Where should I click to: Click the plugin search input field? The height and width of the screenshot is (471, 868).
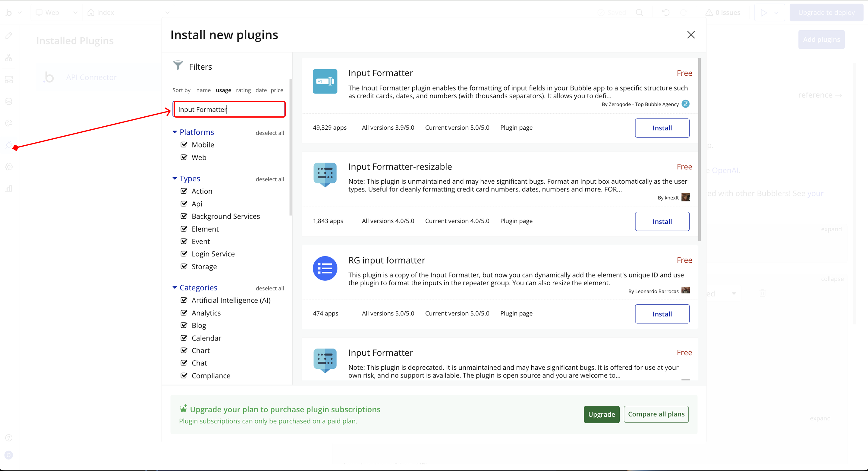(x=229, y=109)
